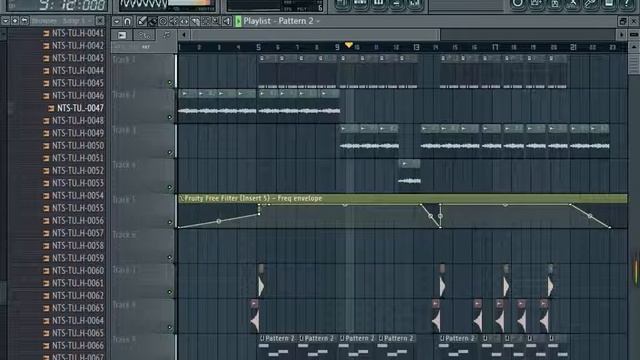640x360 pixels.
Task: Open the playlist options menu arrow
Action: (117, 21)
